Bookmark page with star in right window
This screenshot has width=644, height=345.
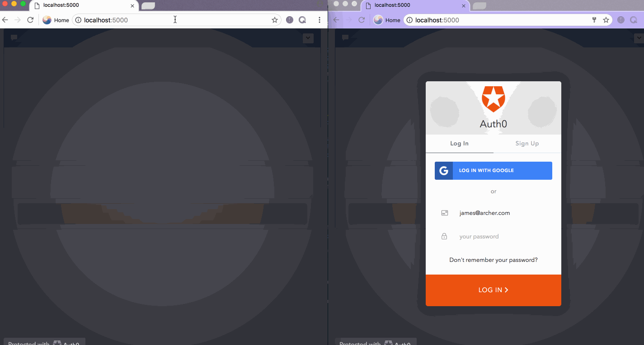[606, 20]
